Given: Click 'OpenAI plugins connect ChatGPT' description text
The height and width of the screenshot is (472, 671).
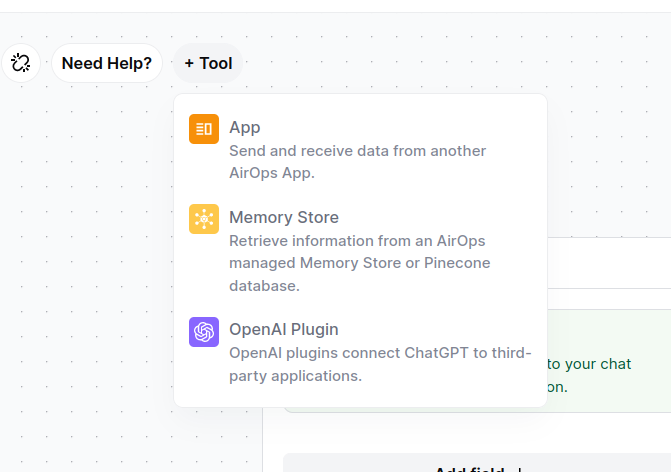Looking at the screenshot, I should tap(380, 364).
